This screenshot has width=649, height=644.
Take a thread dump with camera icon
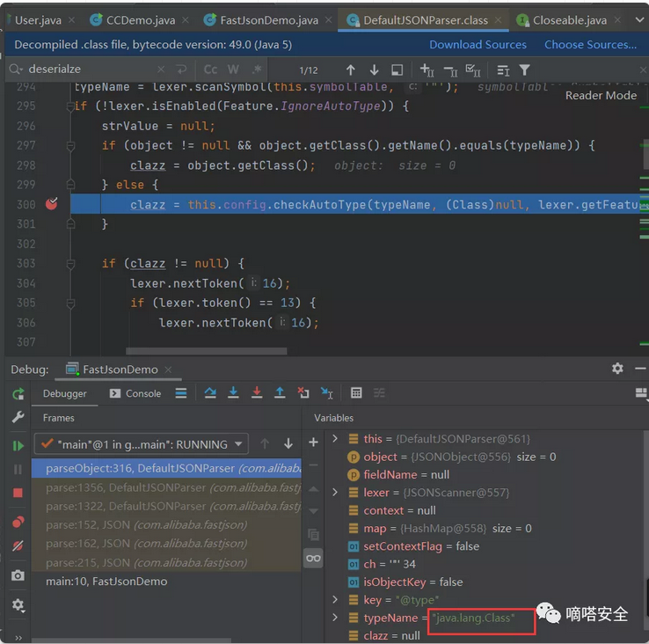click(x=18, y=575)
